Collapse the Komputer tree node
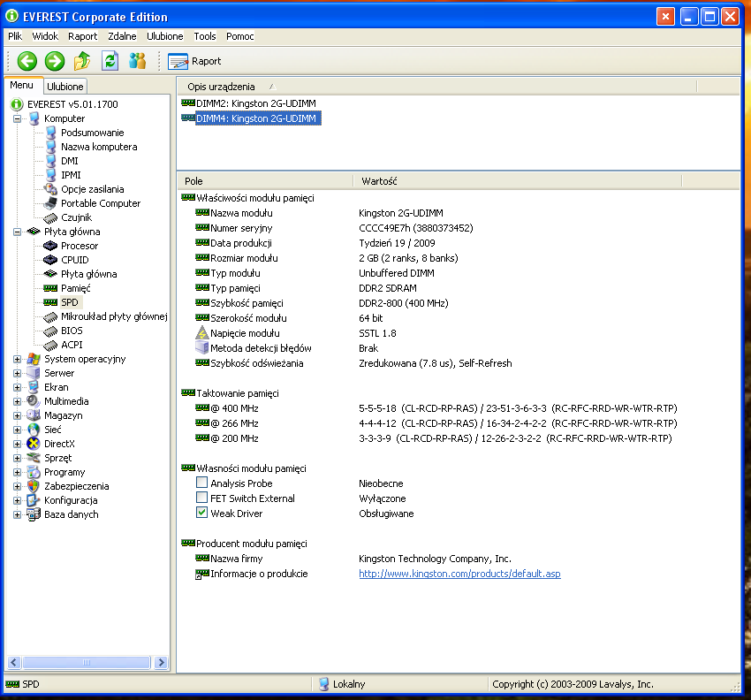751x700 pixels. pos(18,118)
